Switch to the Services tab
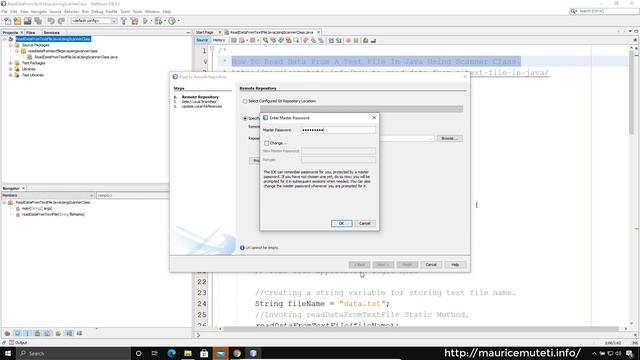This screenshot has width=640, height=360. pyautogui.click(x=51, y=33)
